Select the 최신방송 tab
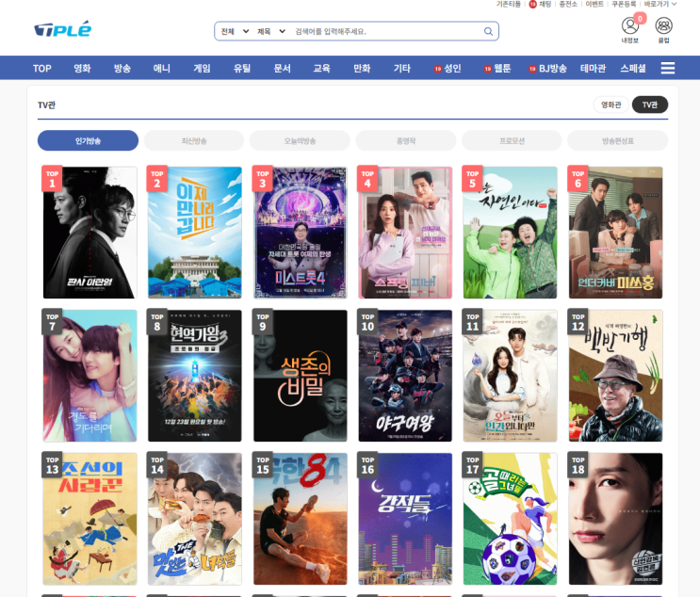700x597 pixels. tap(194, 140)
